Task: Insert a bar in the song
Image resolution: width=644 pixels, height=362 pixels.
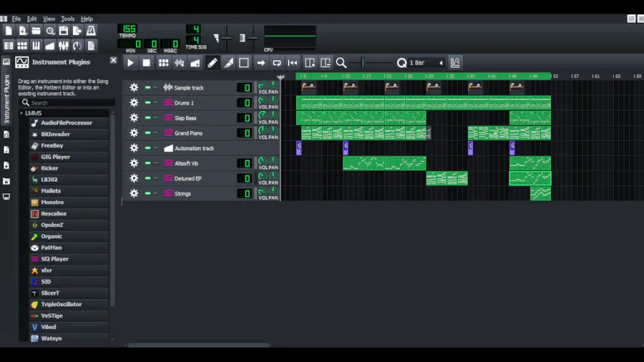Action: [x=310, y=63]
